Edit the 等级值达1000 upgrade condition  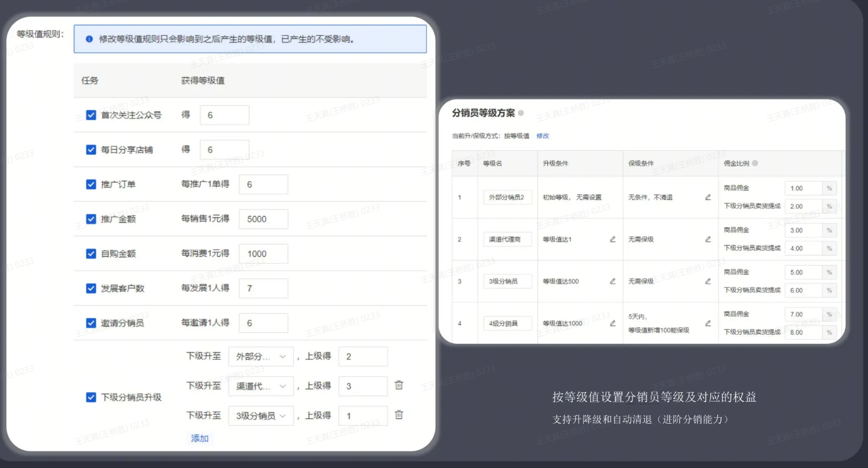[x=613, y=323]
